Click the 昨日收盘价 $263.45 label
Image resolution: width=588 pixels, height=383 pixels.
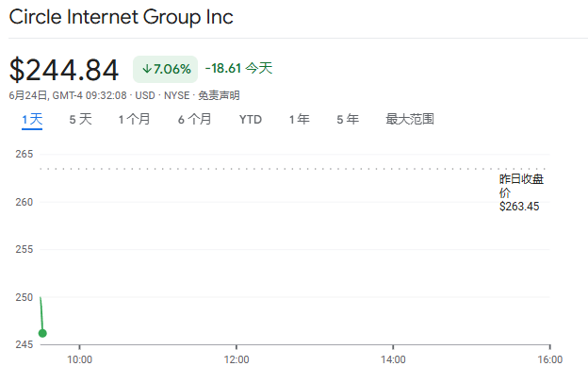pos(521,192)
